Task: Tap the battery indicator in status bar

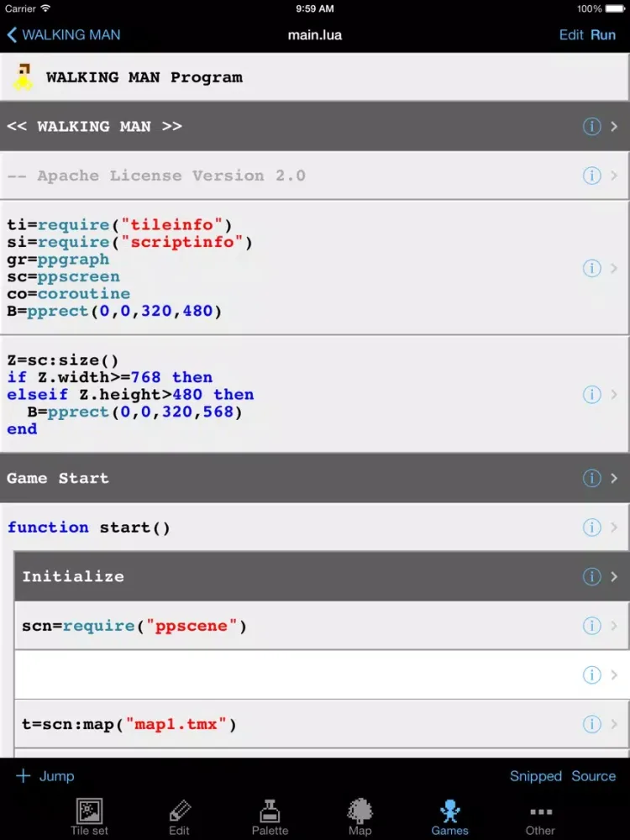Action: 615,8
